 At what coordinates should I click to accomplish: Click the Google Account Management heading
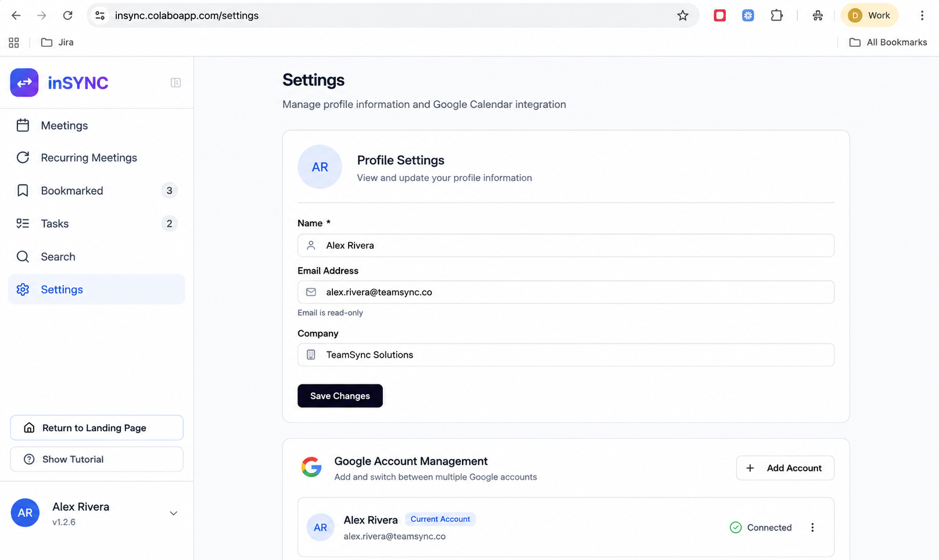point(411,461)
